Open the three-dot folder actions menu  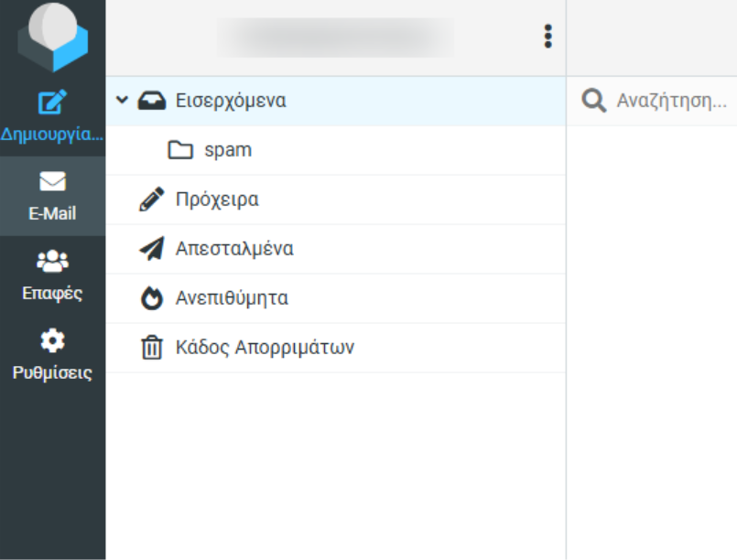tap(547, 37)
